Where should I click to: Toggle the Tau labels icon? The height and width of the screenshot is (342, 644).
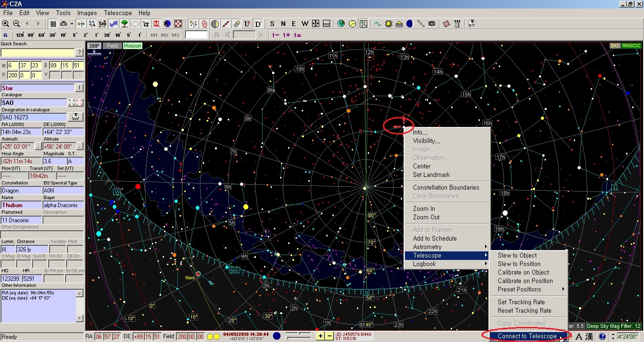coord(103,24)
